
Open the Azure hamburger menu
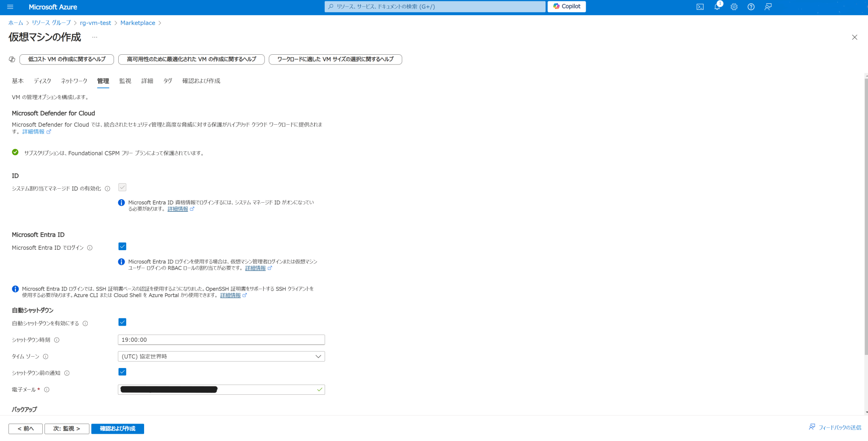pyautogui.click(x=10, y=7)
